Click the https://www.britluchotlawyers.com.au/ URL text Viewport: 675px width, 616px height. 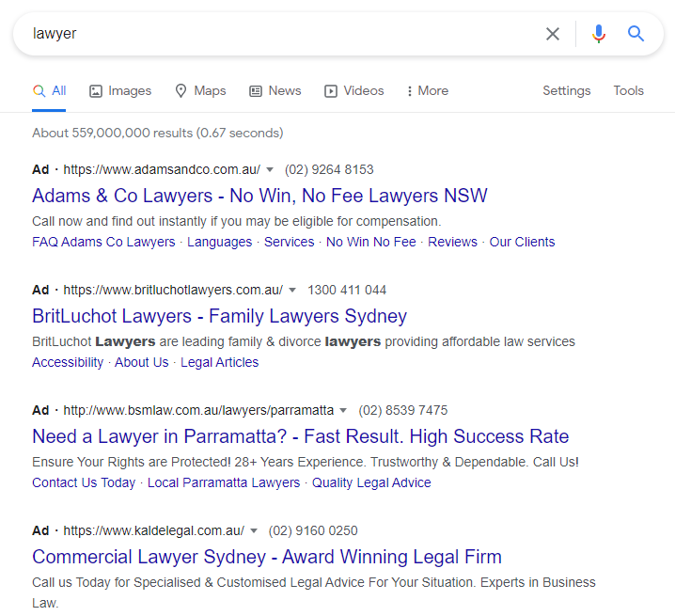[x=173, y=290]
